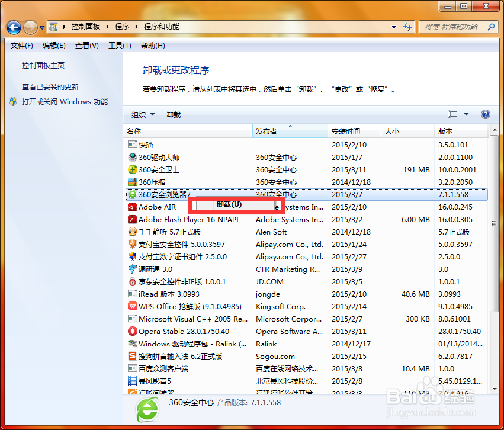Click scrollbar down arrow of program list

495,389
